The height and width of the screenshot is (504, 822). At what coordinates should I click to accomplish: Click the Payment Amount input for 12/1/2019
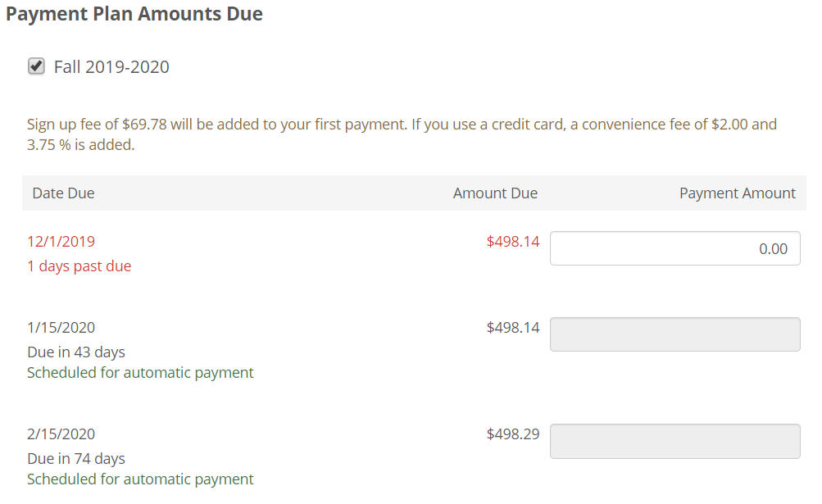[x=674, y=247]
